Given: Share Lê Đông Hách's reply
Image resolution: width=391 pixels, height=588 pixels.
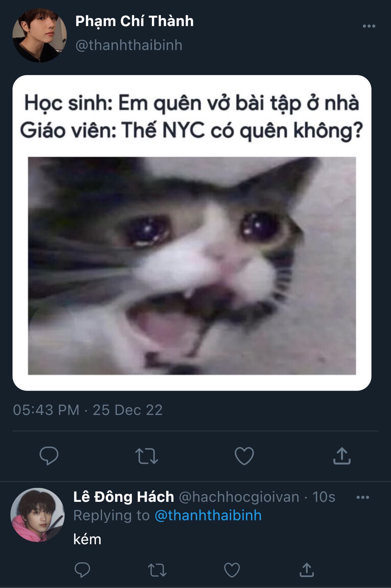Looking at the screenshot, I should 307,570.
